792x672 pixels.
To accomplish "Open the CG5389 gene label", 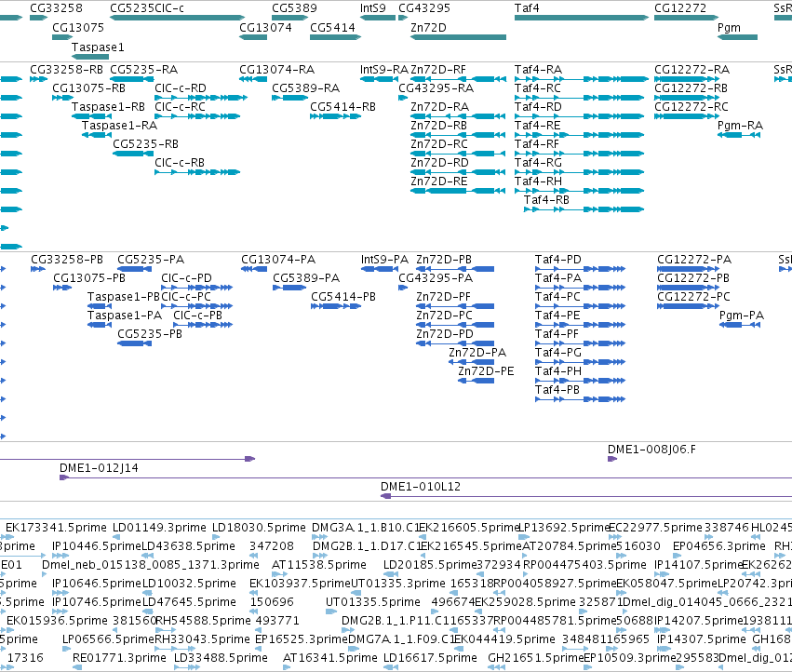I will tap(294, 8).
